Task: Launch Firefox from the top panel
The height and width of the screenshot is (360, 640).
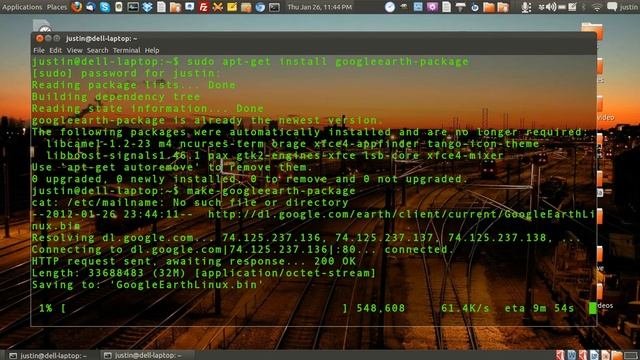Action: pyautogui.click(x=76, y=7)
